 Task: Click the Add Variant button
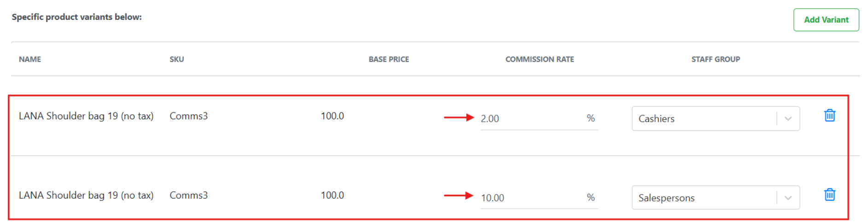tap(826, 20)
